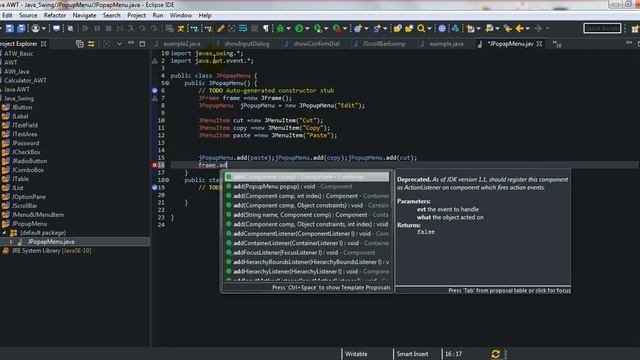
Task: Click the user profile toolbar icon
Action: click(36, 29)
